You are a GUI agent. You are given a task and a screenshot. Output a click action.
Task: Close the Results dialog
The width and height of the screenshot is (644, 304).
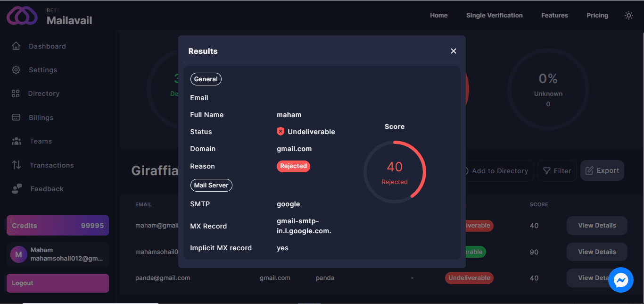tap(453, 51)
